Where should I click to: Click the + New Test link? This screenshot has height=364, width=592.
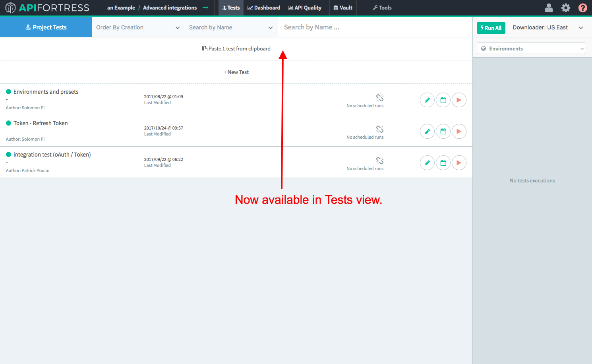click(x=236, y=72)
